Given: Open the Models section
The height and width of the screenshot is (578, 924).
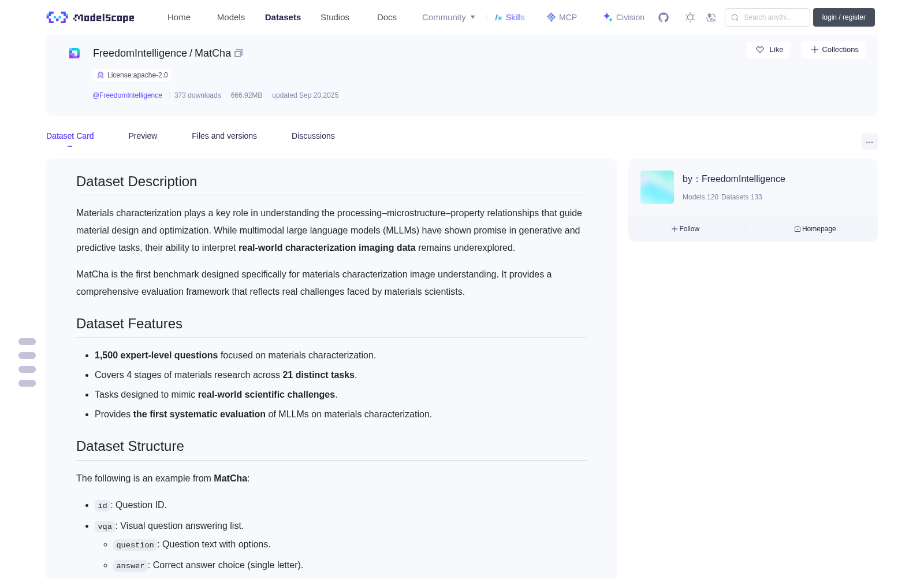Looking at the screenshot, I should click(231, 17).
